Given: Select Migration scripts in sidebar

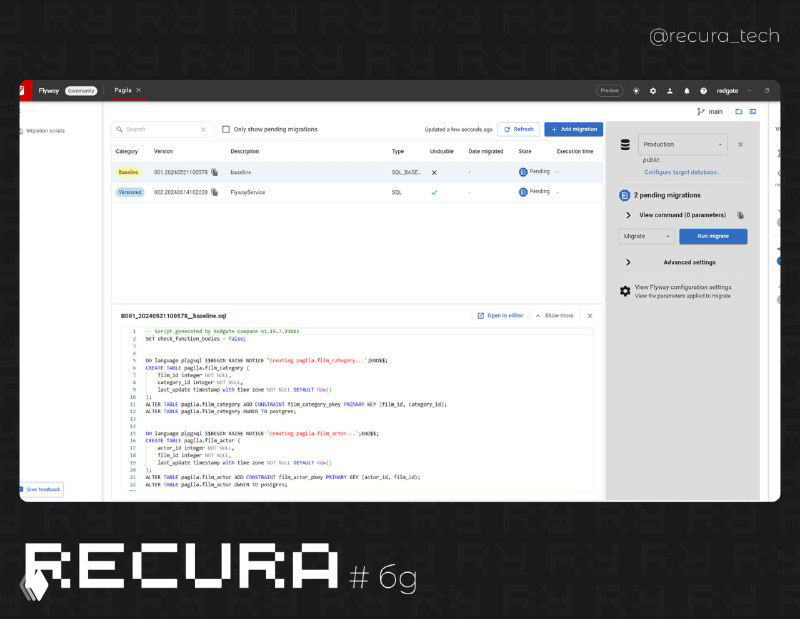Looking at the screenshot, I should [44, 130].
